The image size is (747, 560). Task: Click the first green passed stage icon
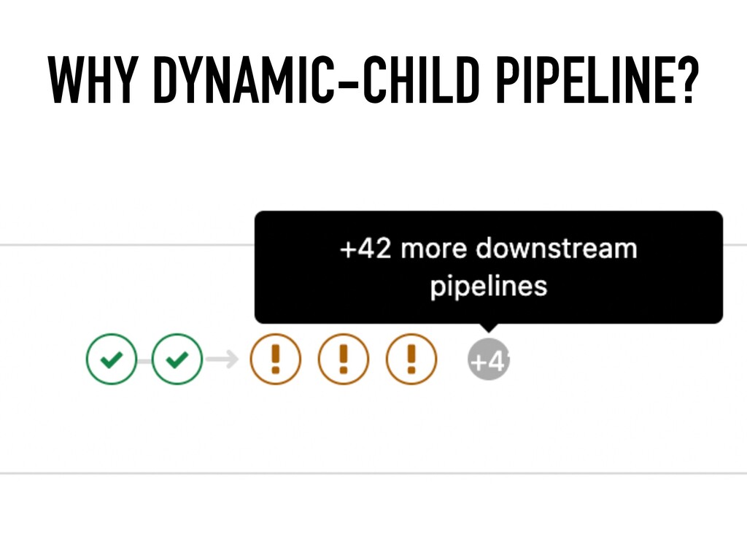pyautogui.click(x=112, y=359)
